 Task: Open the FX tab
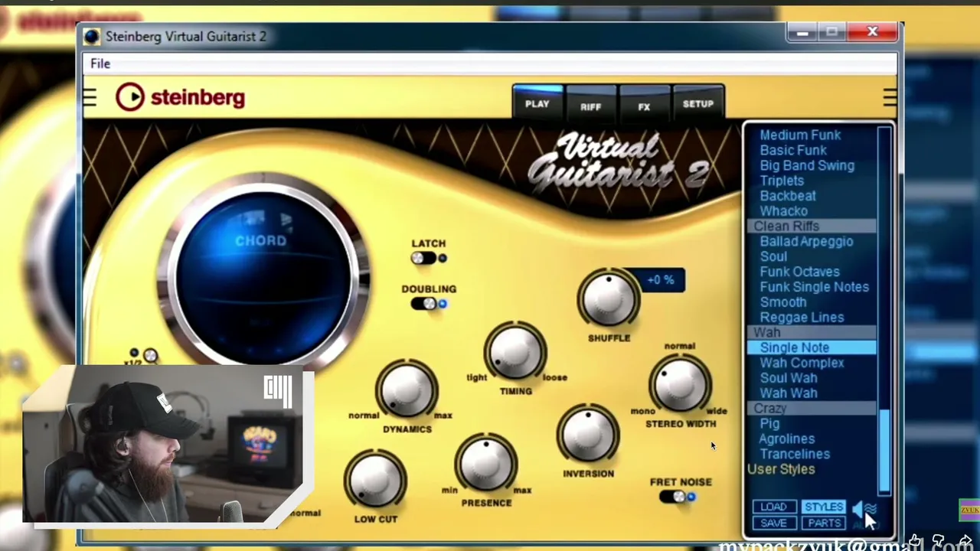pyautogui.click(x=644, y=105)
